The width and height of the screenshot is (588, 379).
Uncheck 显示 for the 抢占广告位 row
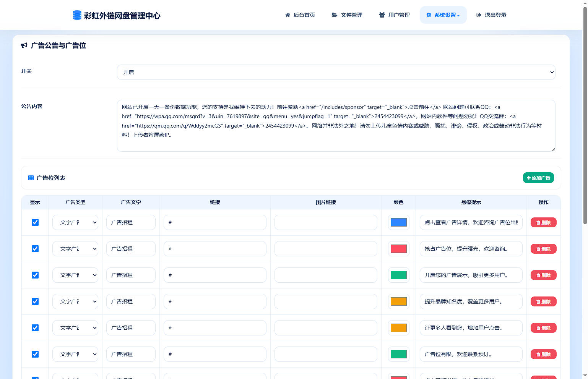click(x=35, y=249)
